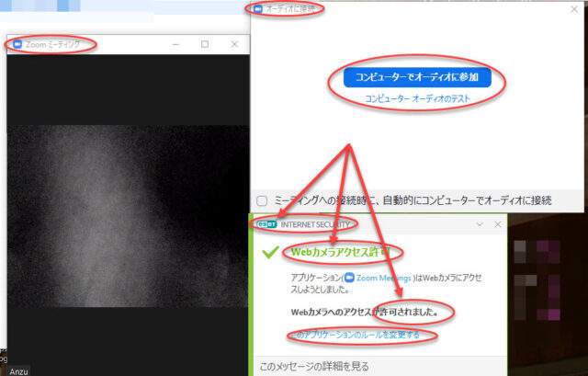The width and height of the screenshot is (588, 376).
Task: Click Webカメラへのアクセスが許可されました message
Action: tap(364, 312)
